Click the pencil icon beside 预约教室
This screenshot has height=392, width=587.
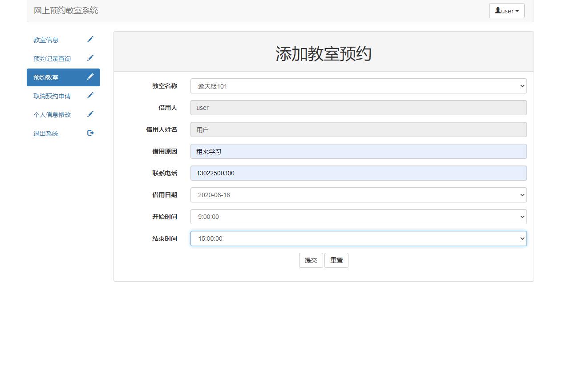[90, 77]
